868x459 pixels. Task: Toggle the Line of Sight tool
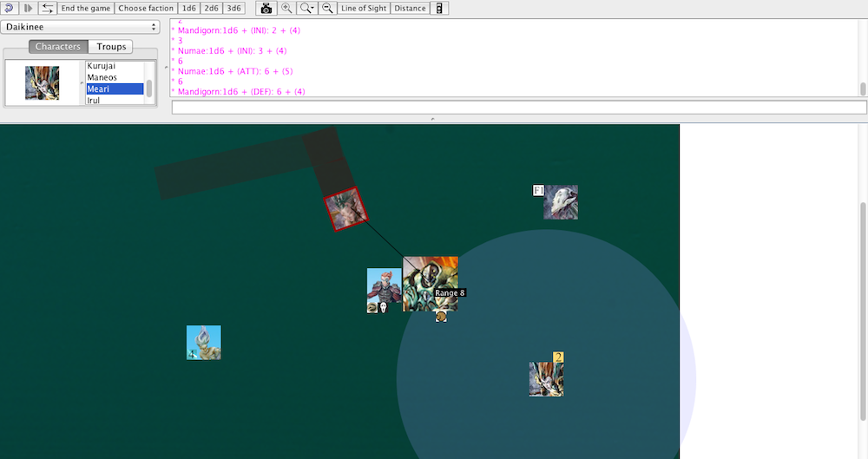coord(363,8)
